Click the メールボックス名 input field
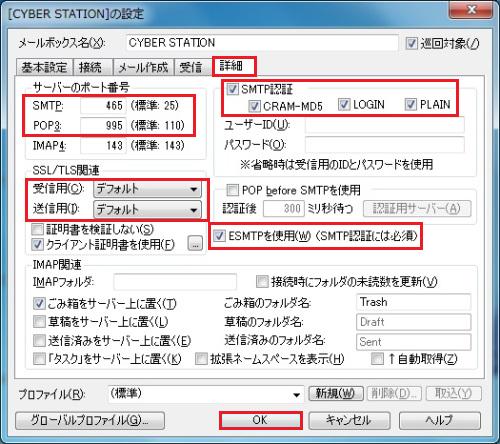The image size is (500, 444). (262, 43)
